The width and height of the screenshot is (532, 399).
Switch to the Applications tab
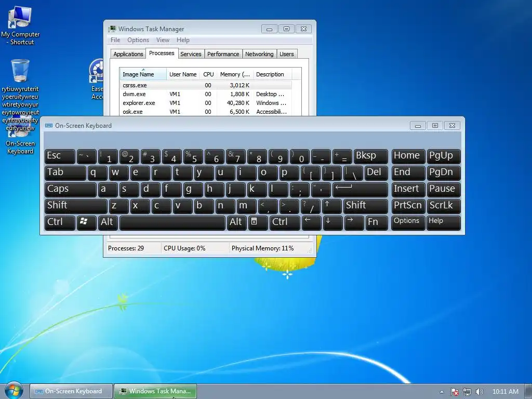[128, 54]
